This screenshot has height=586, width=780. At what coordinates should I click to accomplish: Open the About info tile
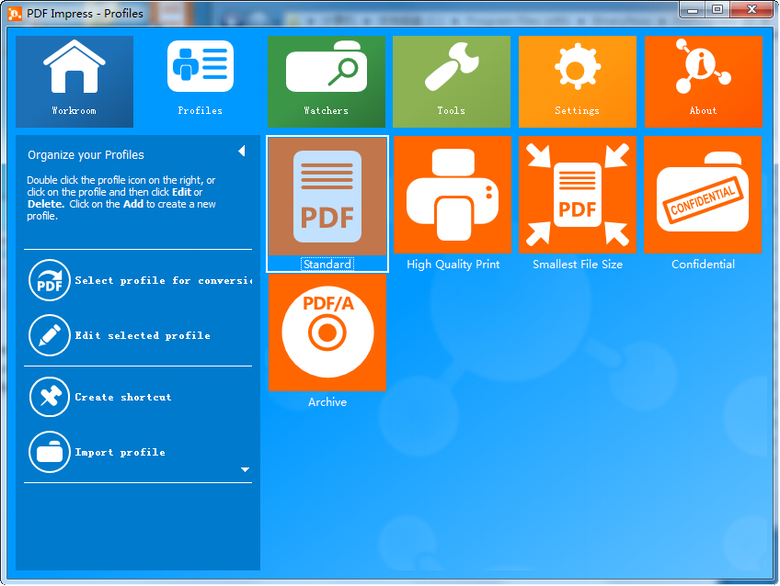pos(703,81)
